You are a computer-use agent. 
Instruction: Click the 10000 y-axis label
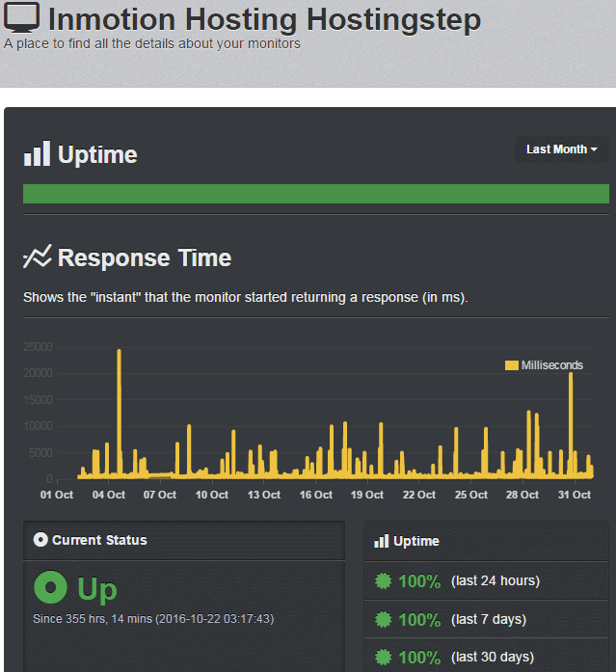point(38,426)
